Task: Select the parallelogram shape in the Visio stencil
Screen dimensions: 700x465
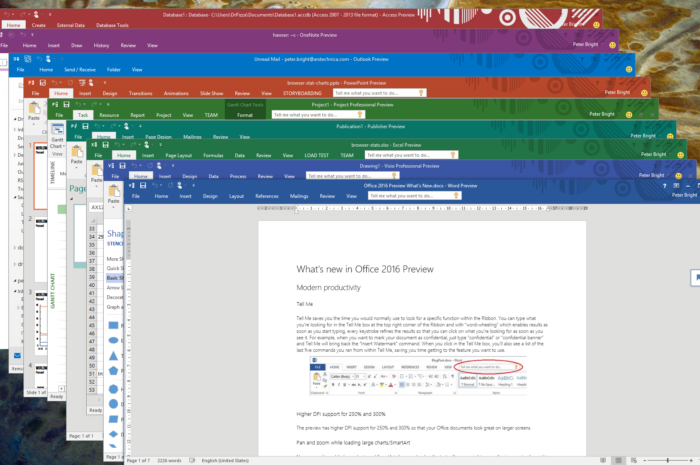Action: tap(113, 419)
